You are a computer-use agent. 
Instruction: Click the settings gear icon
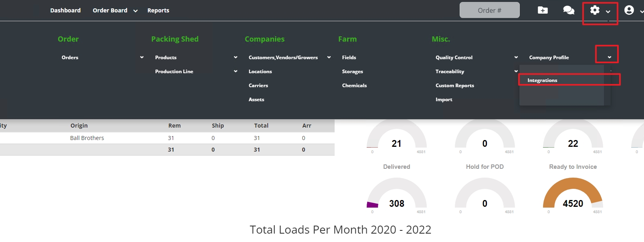click(595, 10)
